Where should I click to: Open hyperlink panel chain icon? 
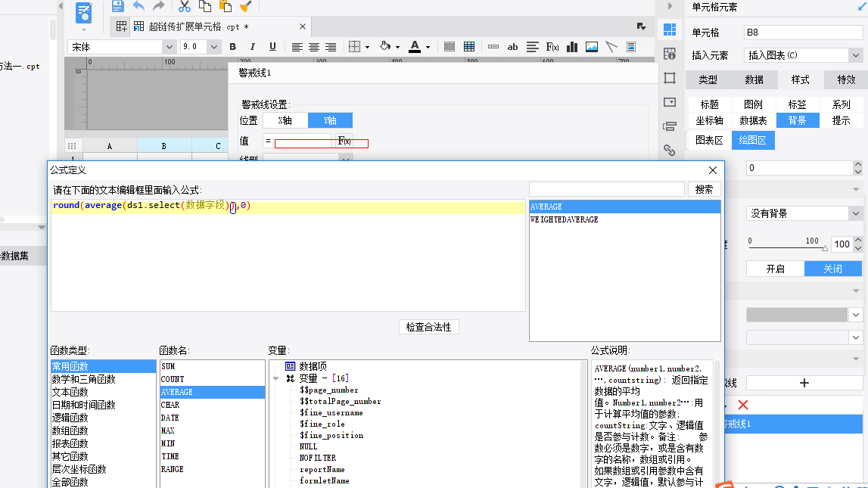[669, 149]
